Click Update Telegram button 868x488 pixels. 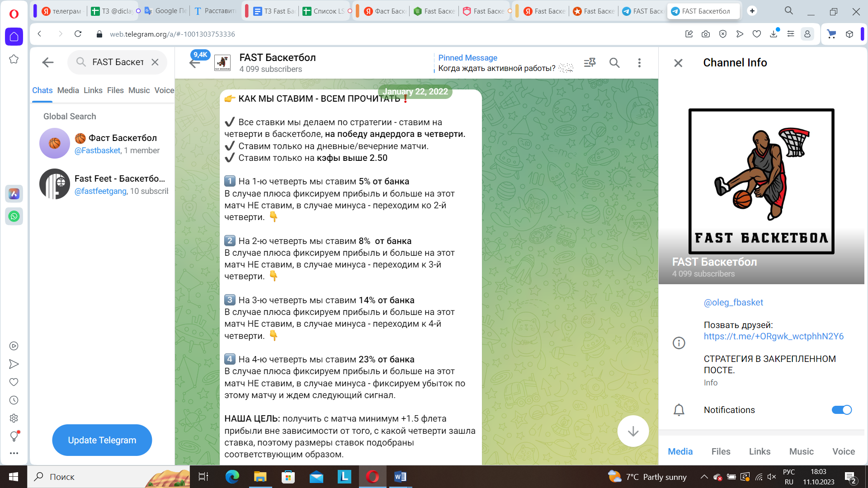(x=102, y=440)
